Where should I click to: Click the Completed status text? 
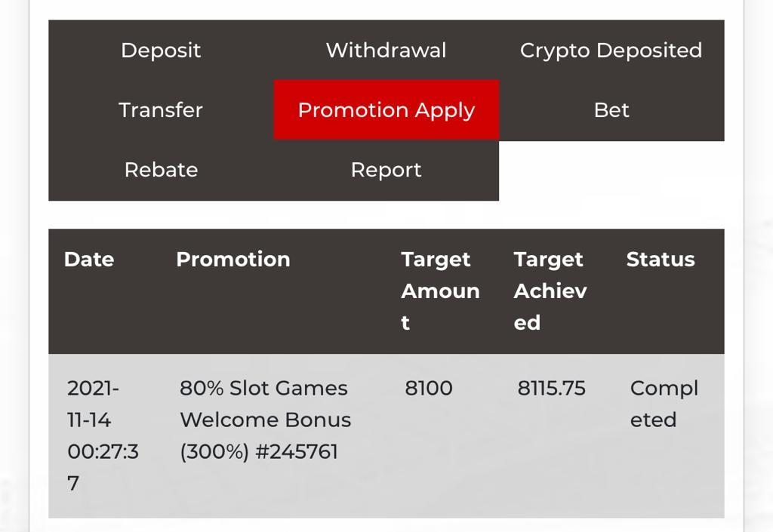tap(664, 404)
